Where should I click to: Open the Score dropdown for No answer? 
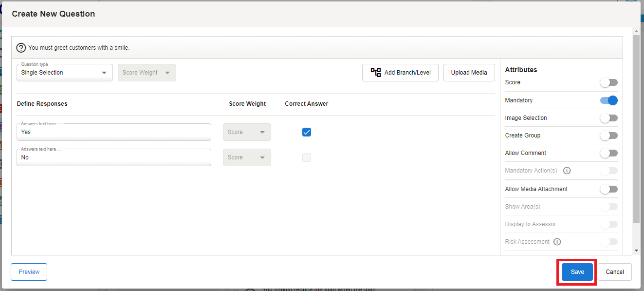pos(247,157)
